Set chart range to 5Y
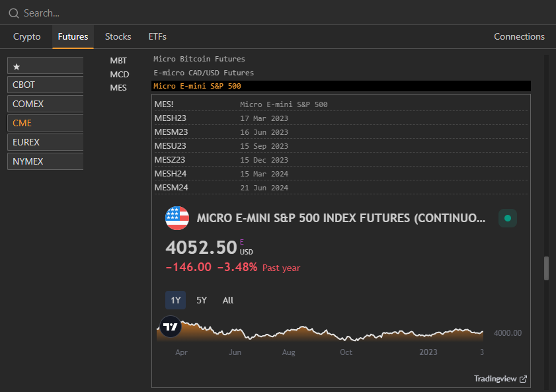556x392 pixels. coord(202,300)
